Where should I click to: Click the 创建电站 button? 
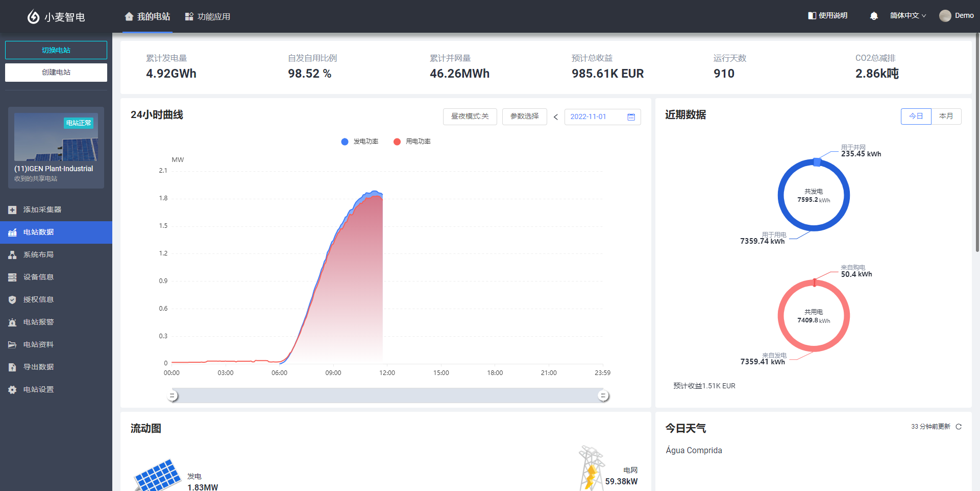click(x=56, y=73)
